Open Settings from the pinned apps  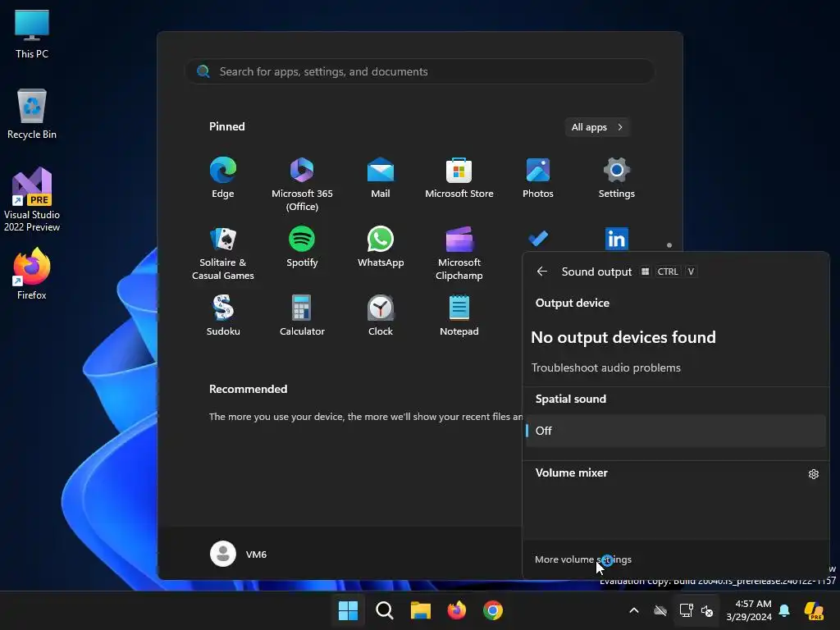point(617,178)
